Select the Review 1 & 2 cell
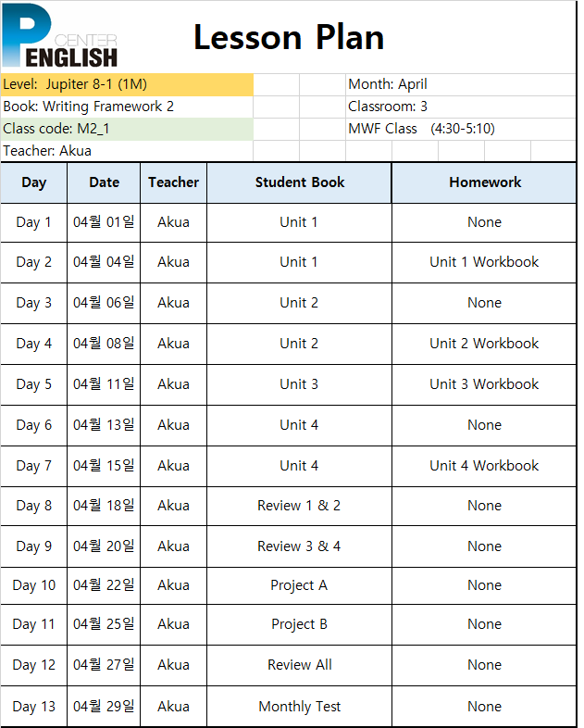This screenshot has height=728, width=584. [299, 506]
